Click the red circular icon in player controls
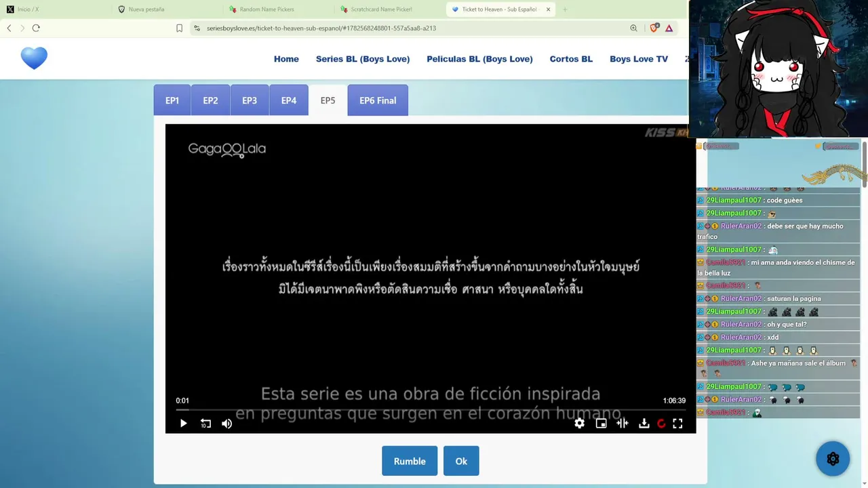 click(661, 424)
